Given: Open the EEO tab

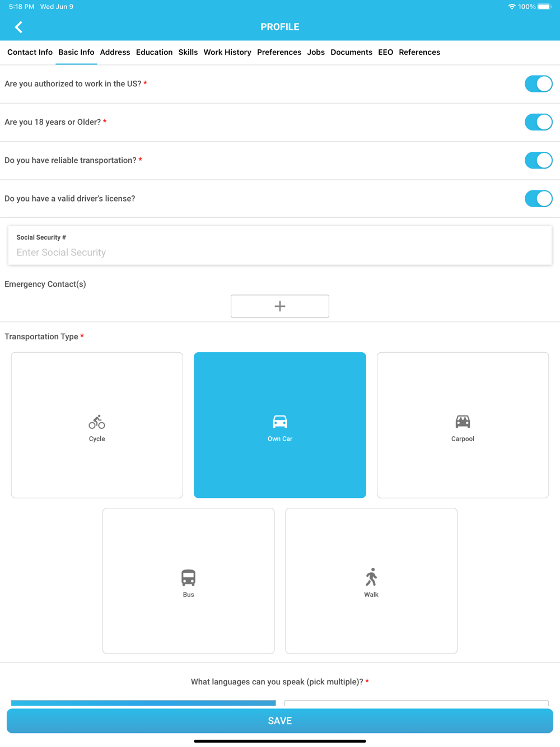Looking at the screenshot, I should 385,52.
